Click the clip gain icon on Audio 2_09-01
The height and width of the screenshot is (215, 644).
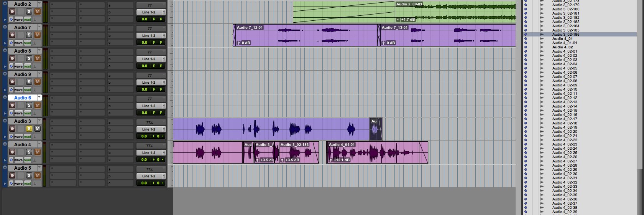(x=398, y=20)
